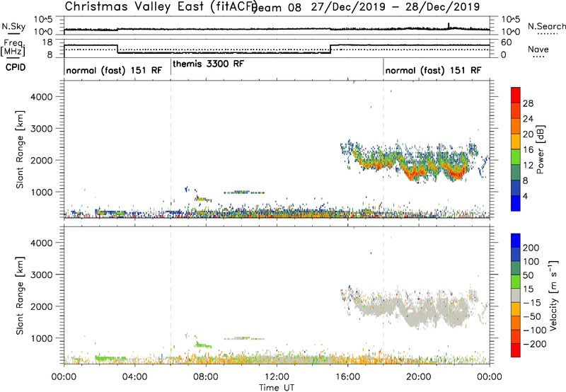Click 'normal (fast) 151 RF' label beginning at 00:00
The image size is (566, 392).
point(114,70)
